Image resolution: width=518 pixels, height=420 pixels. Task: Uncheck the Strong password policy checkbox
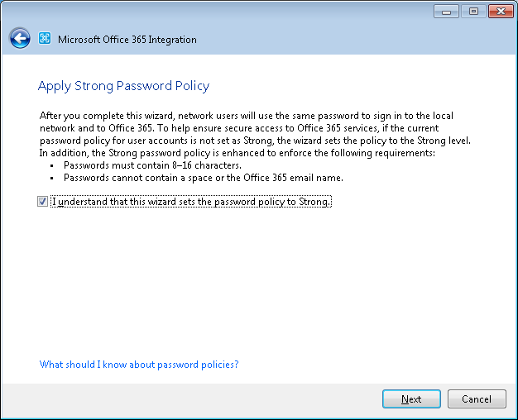click(43, 202)
